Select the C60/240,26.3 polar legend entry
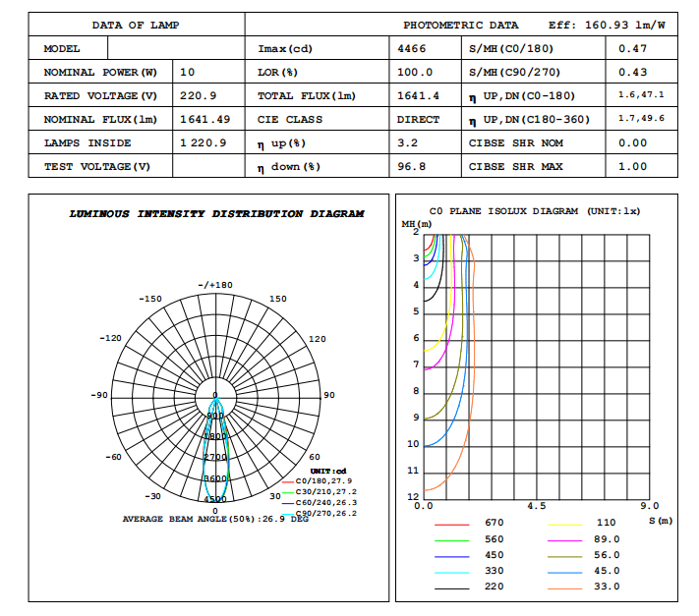This screenshot has width=699, height=616. click(320, 502)
